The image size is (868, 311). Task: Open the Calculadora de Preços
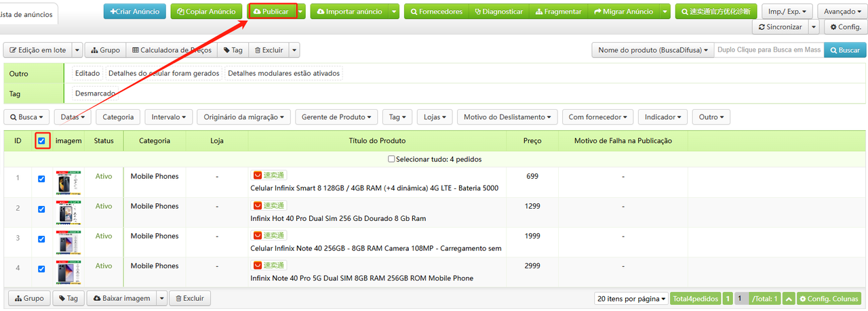[171, 50]
